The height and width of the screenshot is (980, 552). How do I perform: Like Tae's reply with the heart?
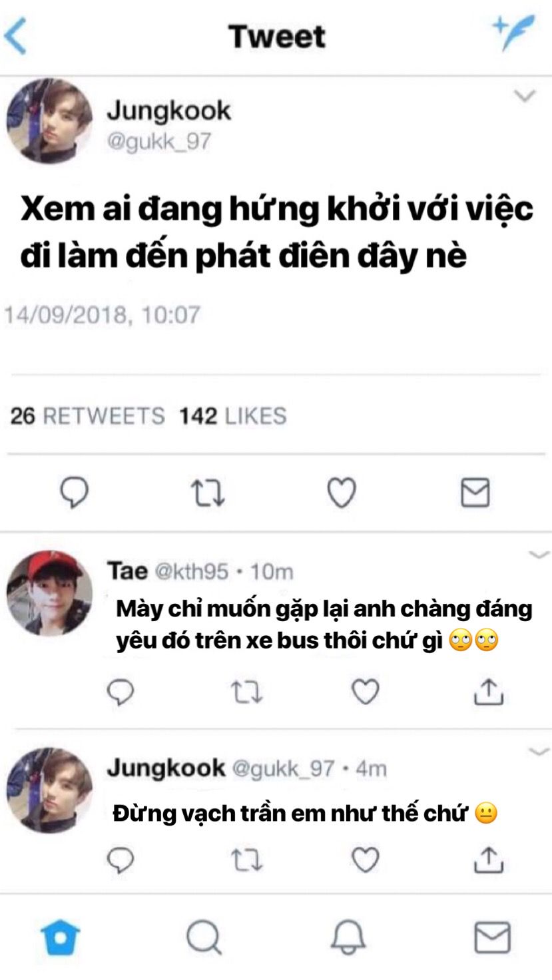(x=365, y=692)
